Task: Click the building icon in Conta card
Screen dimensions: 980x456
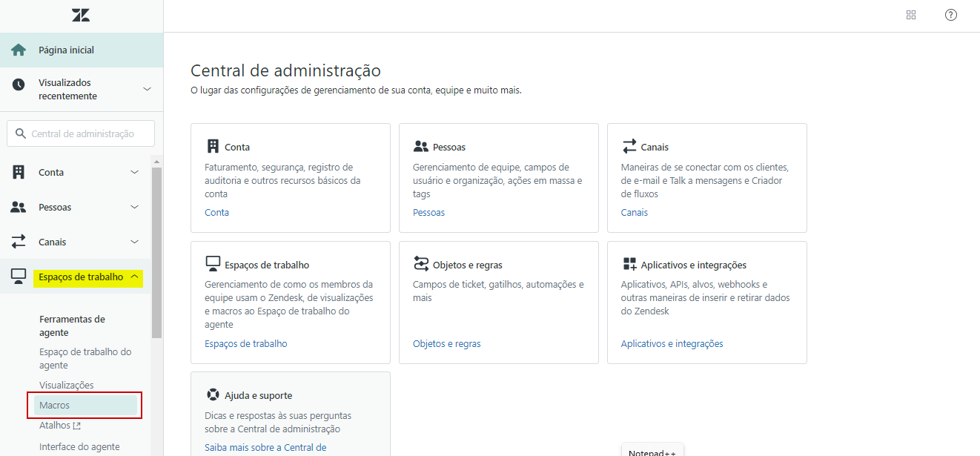Action: (213, 146)
